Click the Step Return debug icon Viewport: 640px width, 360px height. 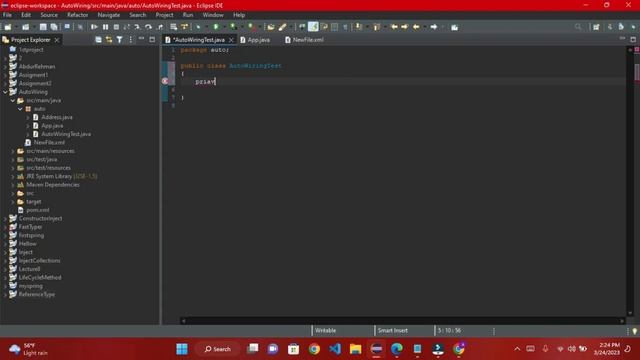(x=160, y=27)
